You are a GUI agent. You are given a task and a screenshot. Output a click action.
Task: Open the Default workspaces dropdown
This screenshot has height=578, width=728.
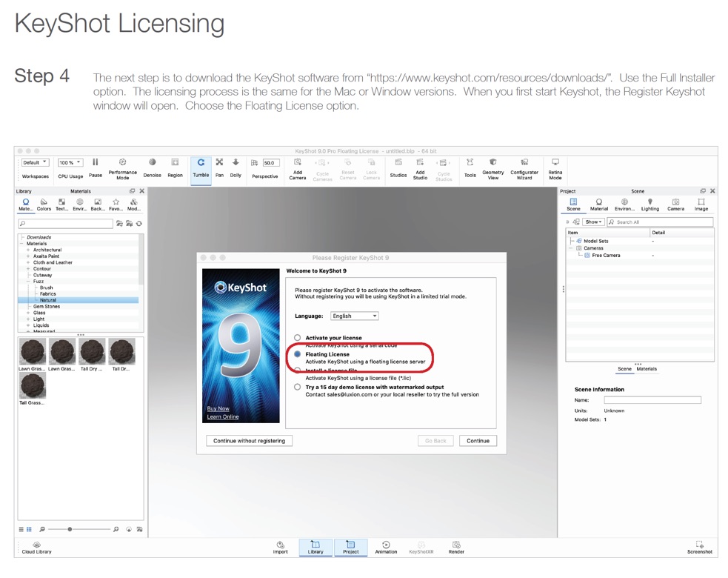click(x=35, y=162)
